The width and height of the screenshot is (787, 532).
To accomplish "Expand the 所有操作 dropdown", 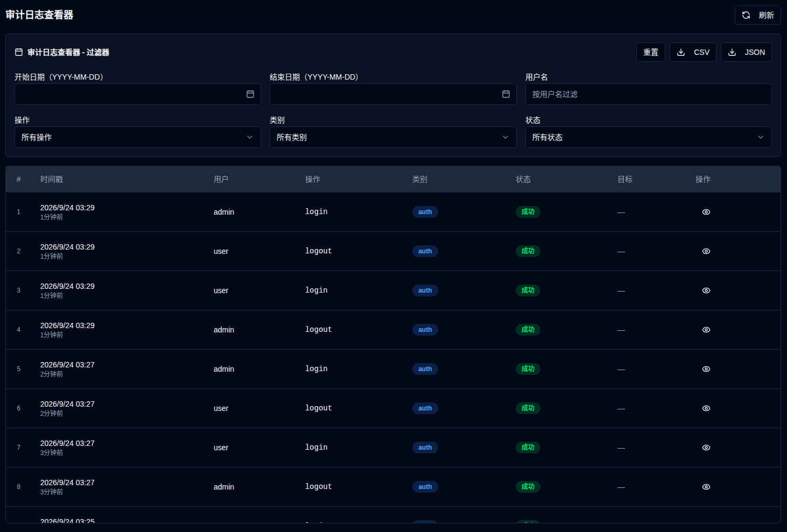I will [138, 137].
